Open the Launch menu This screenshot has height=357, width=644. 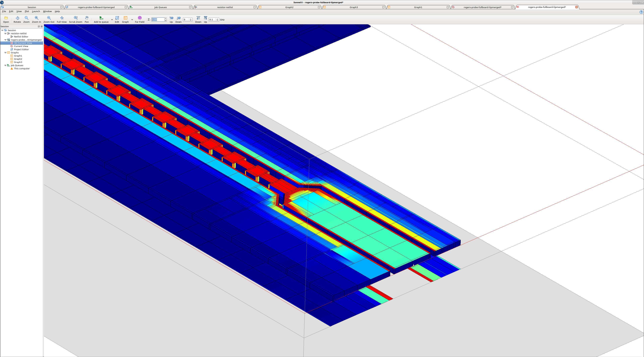[36, 11]
